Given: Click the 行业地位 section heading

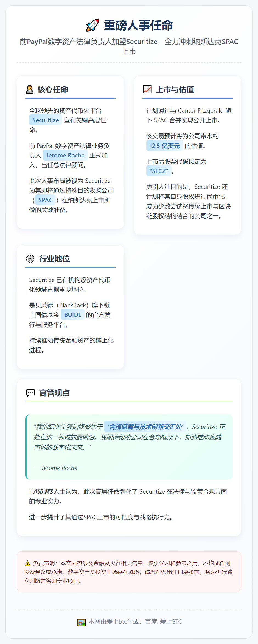Looking at the screenshot, I should coord(54,259).
